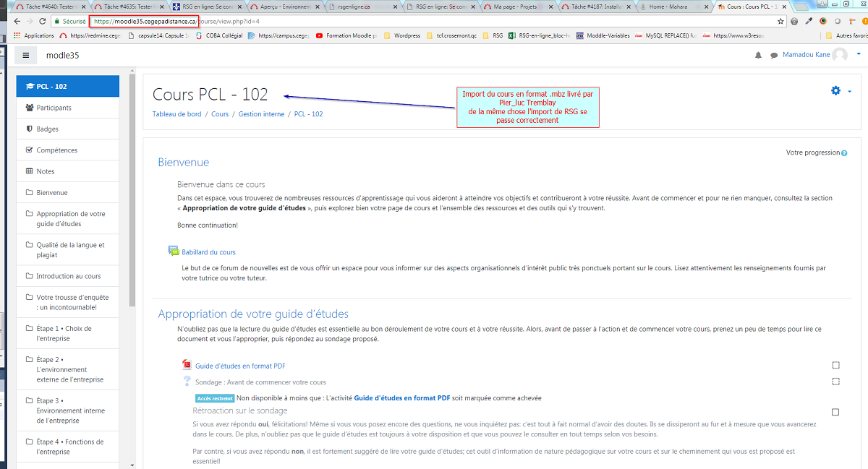The image size is (868, 469).
Task: Open the notifications bell
Action: pyautogui.click(x=758, y=56)
